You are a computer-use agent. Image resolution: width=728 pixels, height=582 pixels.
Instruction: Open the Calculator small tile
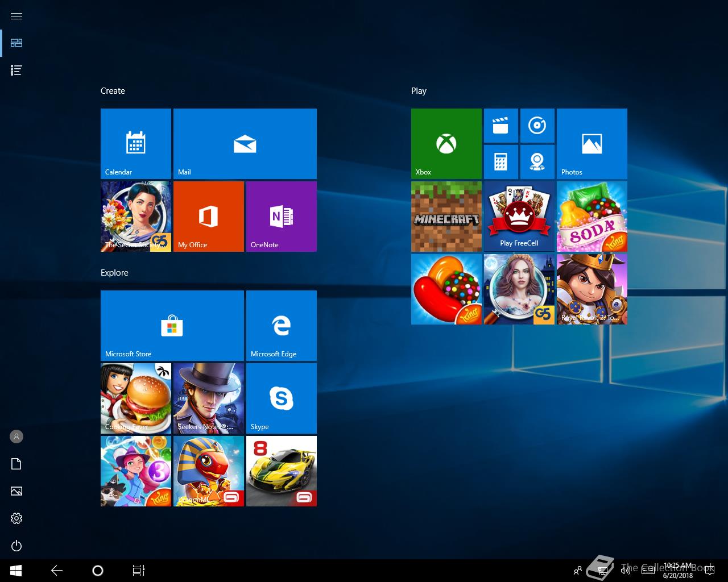[501, 162]
